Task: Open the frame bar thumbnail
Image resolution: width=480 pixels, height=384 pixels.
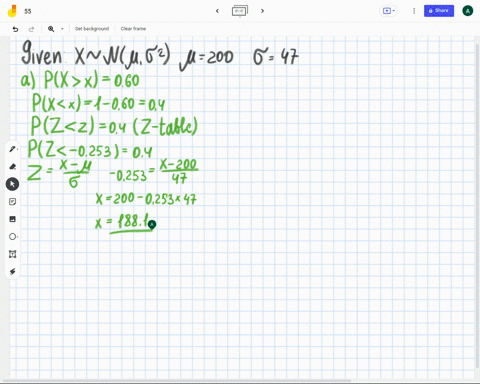Action: (240, 11)
